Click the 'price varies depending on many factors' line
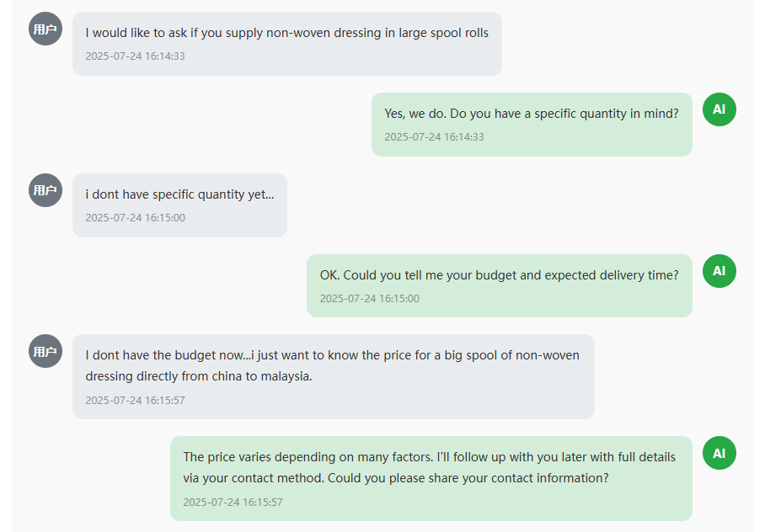Screen dimensions: 765x532 tap(429, 457)
